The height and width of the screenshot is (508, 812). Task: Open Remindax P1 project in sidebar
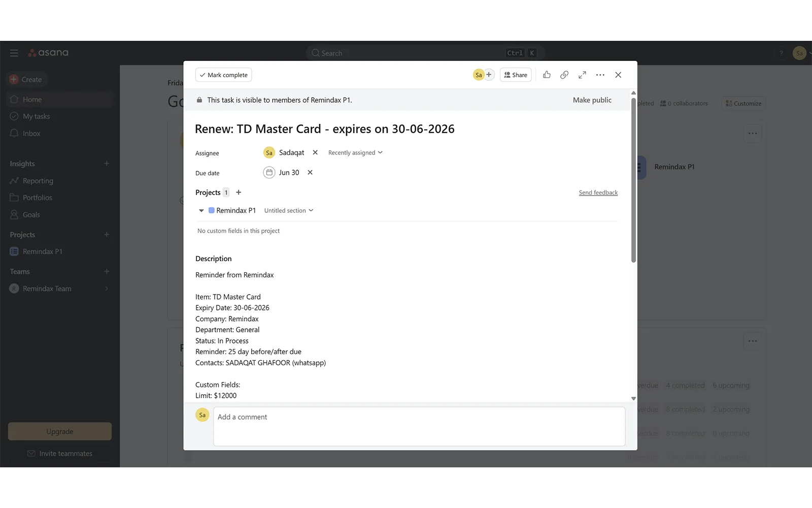point(60,251)
